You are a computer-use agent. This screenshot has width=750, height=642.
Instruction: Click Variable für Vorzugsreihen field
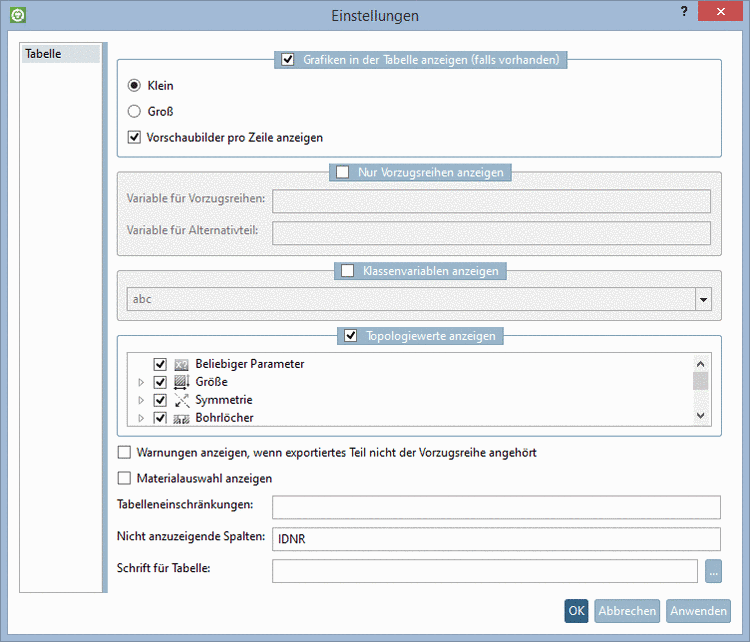(x=491, y=201)
